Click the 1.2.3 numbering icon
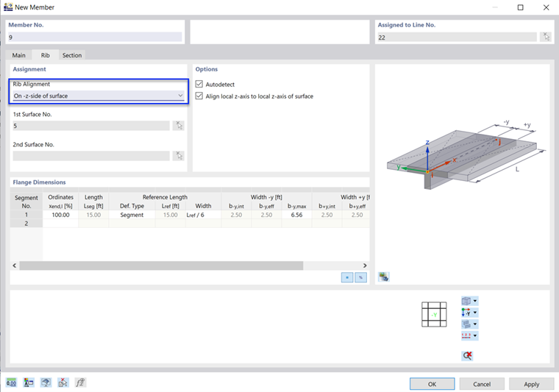This screenshot has width=559, height=392. click(x=466, y=335)
